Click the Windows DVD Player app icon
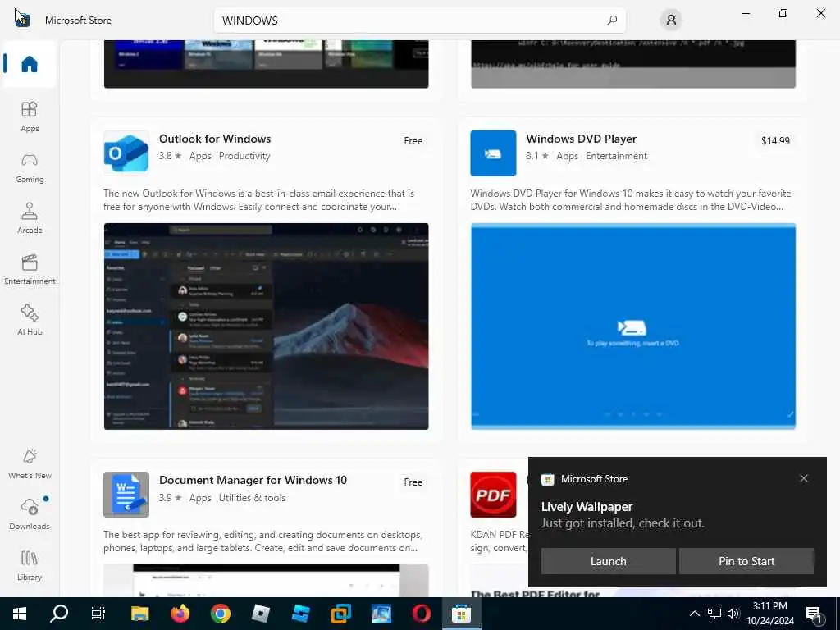Screen dimensions: 840x630 coord(493,153)
